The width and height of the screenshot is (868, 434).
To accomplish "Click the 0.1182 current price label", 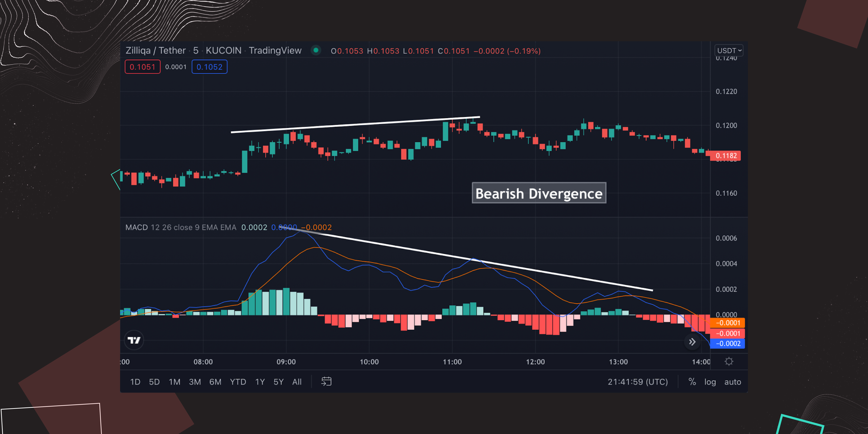I will (x=726, y=156).
